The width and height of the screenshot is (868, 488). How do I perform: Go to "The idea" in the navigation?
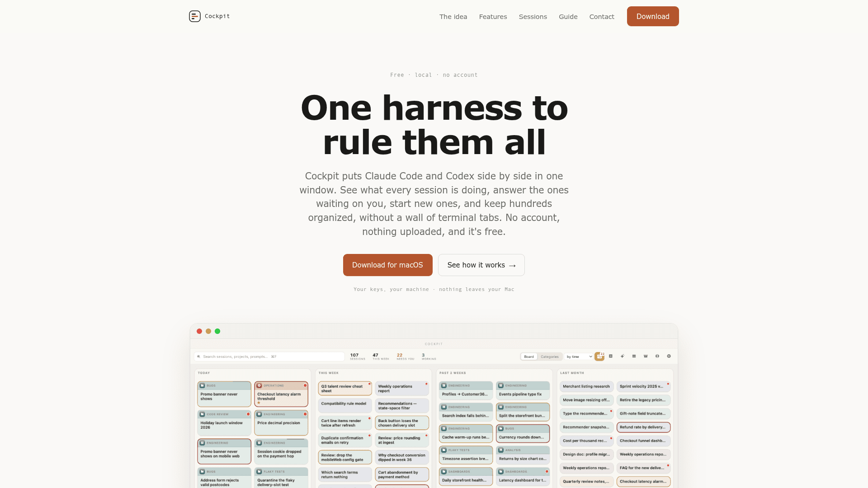pos(453,17)
